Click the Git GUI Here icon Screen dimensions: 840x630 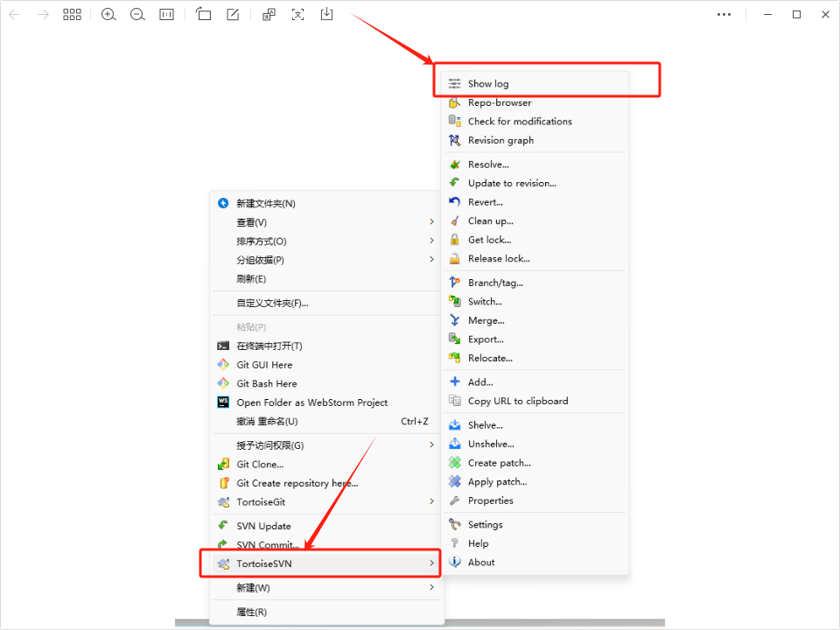click(223, 364)
